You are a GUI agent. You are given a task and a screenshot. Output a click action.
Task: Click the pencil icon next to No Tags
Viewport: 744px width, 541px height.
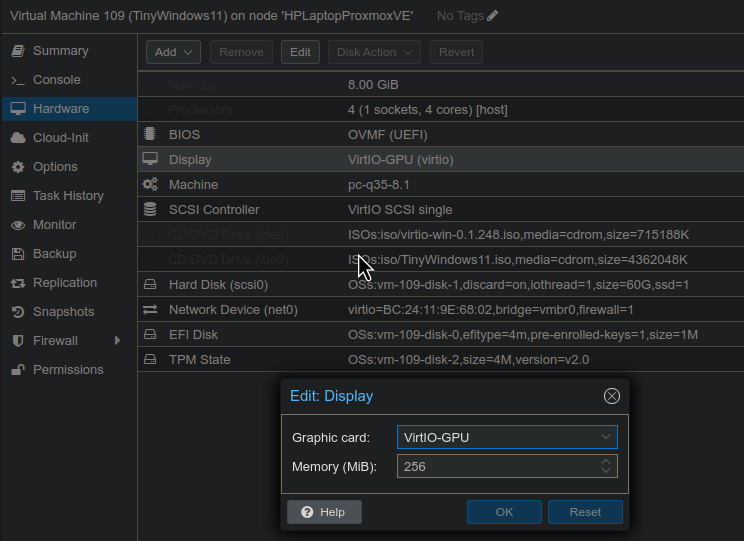pyautogui.click(x=492, y=16)
